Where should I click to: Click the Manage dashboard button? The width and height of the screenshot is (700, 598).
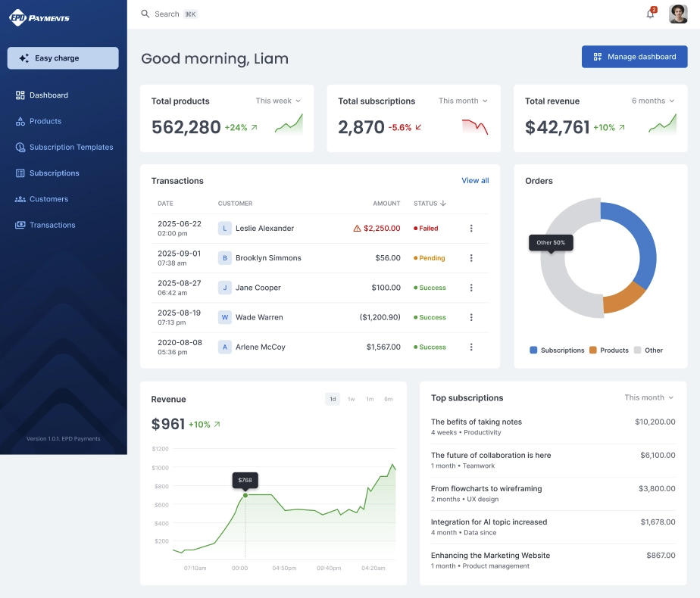(x=634, y=57)
